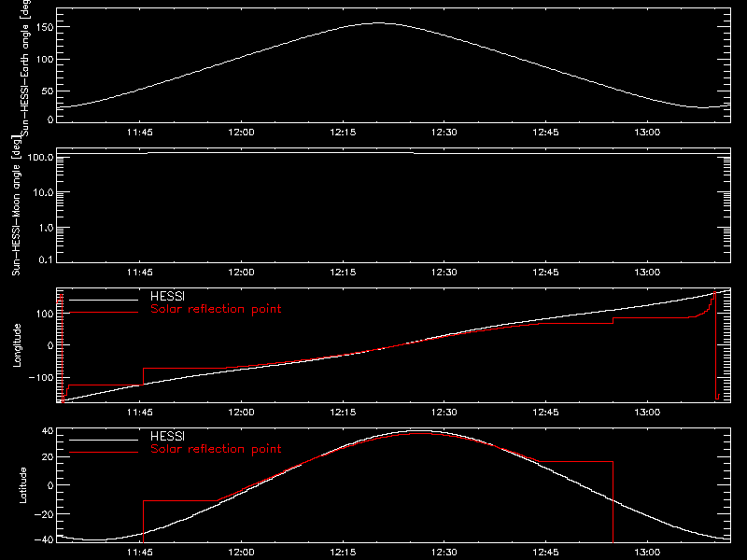Click the 0.1 tick on Moon angle axis
Screen dimensions: 747x560
pyautogui.click(x=46, y=259)
